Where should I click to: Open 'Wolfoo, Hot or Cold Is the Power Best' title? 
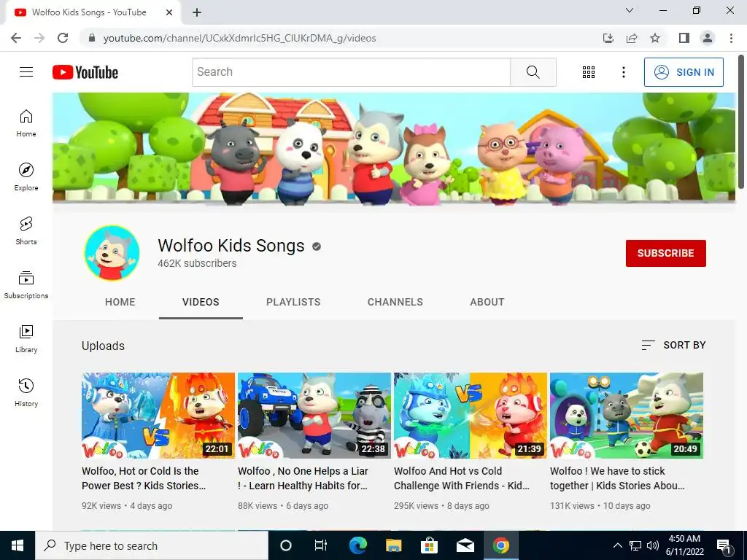click(x=144, y=478)
